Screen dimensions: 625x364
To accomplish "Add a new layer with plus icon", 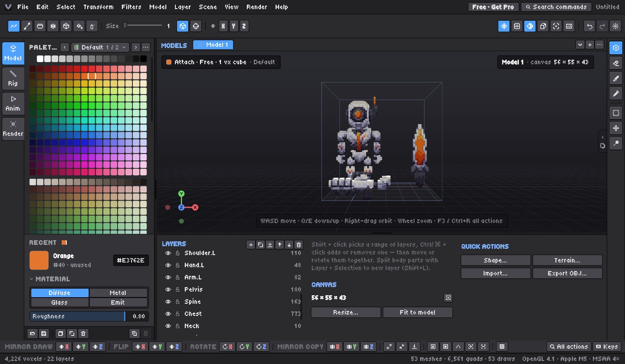I will tap(251, 245).
